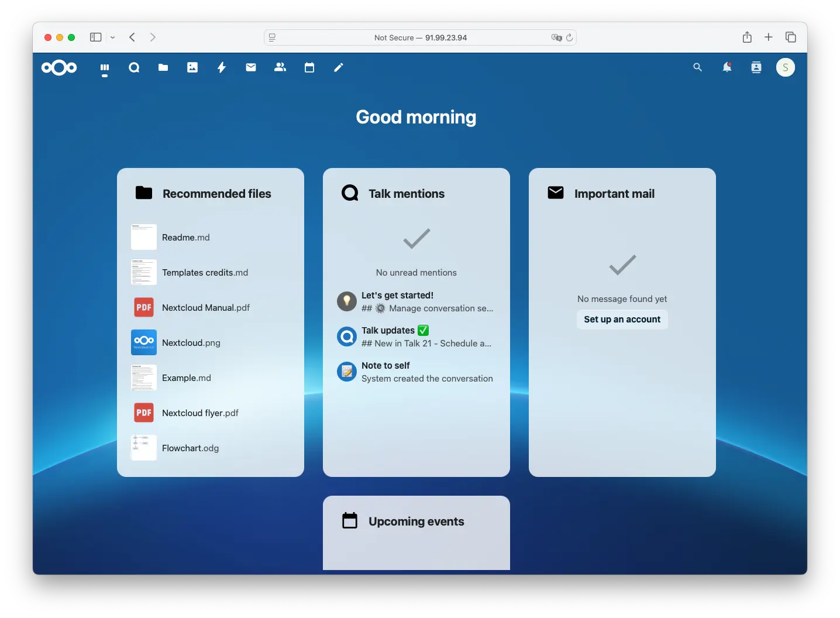840x618 pixels.
Task: Open the account menu with avatar S
Action: (x=785, y=67)
